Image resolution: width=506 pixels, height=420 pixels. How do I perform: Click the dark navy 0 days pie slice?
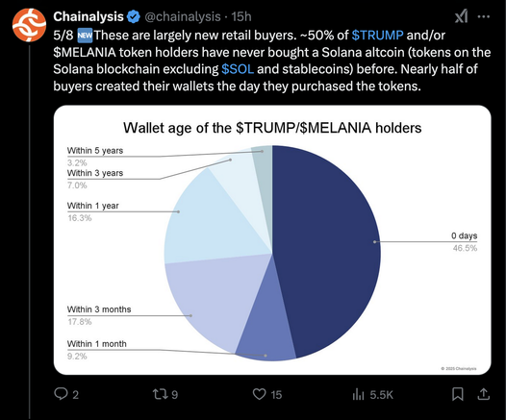(326, 248)
